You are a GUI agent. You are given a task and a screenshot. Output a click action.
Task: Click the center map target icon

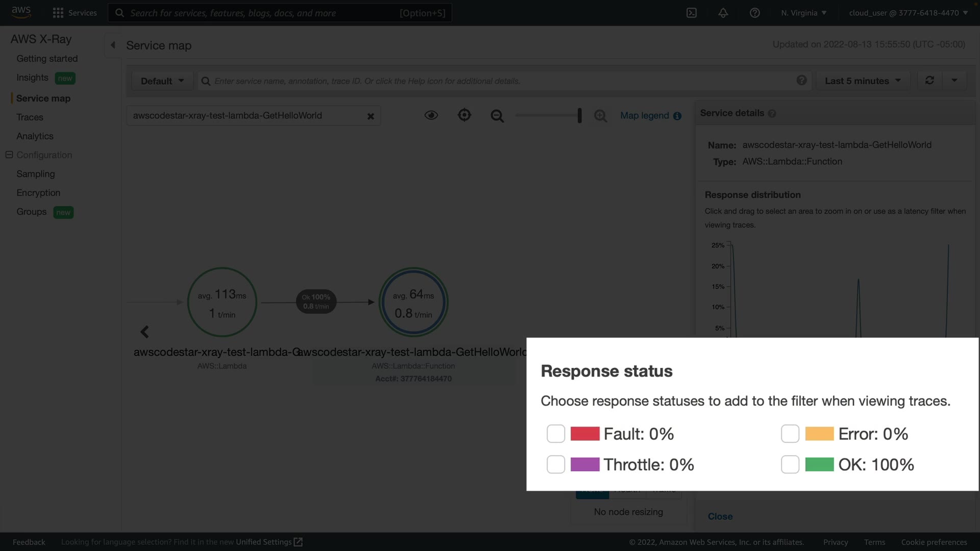[x=464, y=115]
